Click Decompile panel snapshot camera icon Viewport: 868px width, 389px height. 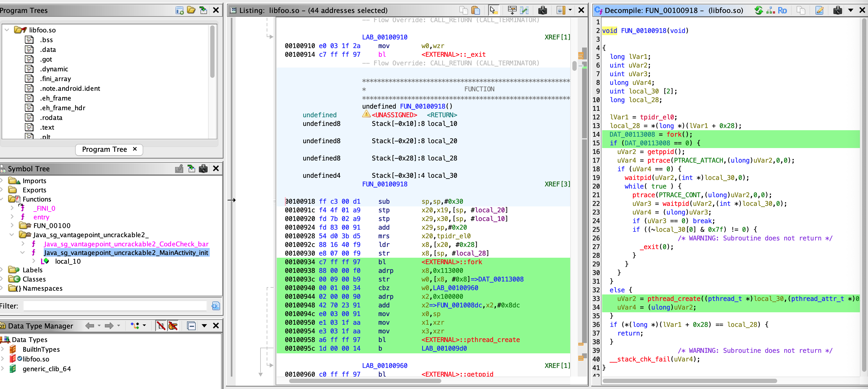[x=837, y=11]
